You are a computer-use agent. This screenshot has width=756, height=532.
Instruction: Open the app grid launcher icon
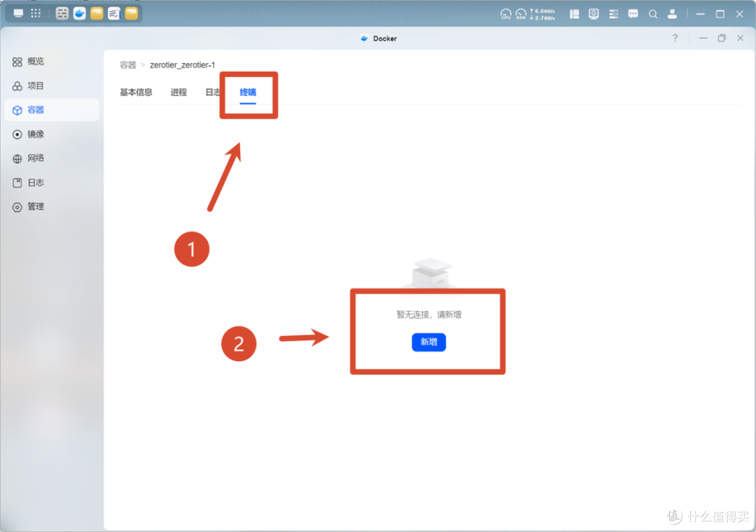(x=36, y=13)
